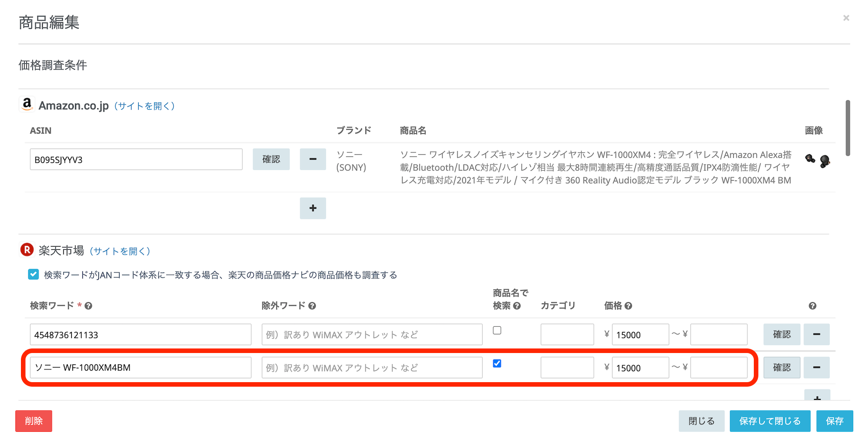
Task: Click help icon beside 商品名で検索 header
Action: [517, 306]
